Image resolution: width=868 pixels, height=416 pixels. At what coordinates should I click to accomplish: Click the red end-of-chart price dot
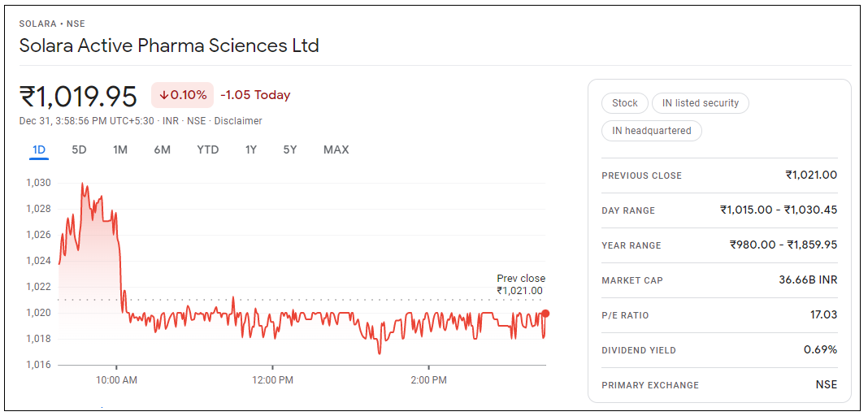[545, 314]
